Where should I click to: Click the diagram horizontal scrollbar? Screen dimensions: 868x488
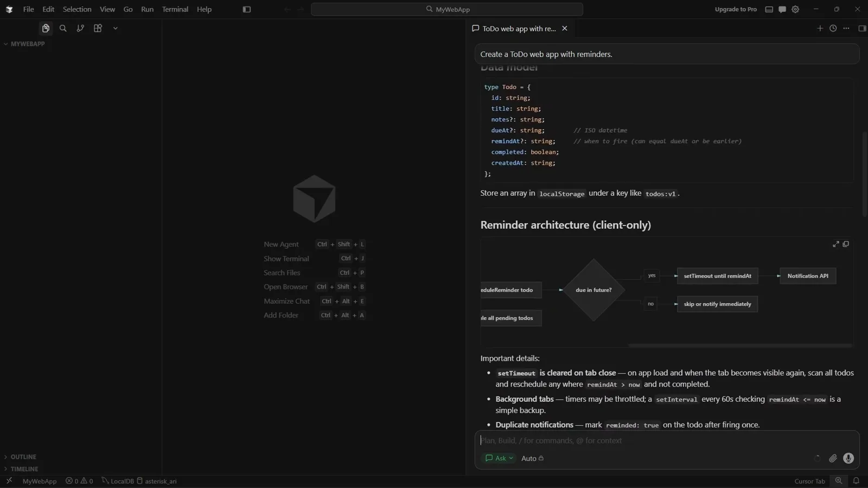tap(740, 345)
